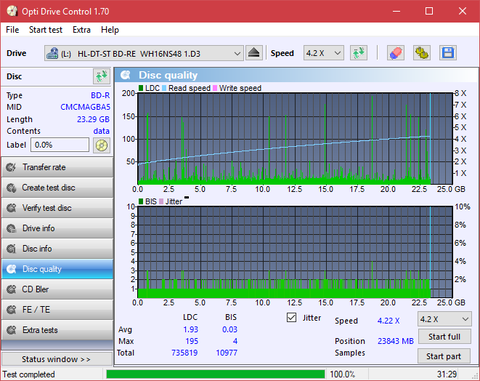
Task: Click the Position value 23843 MB
Action: (395, 341)
